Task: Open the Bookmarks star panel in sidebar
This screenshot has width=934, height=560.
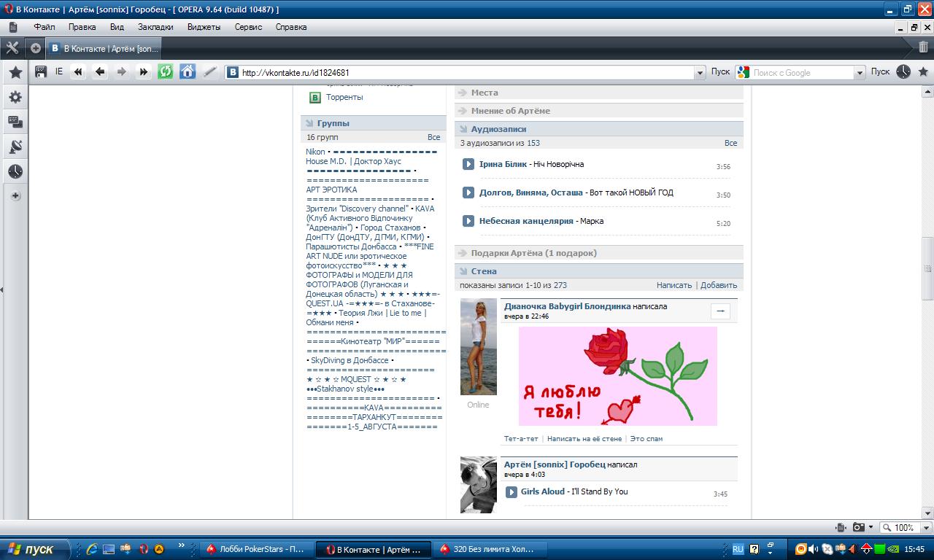Action: coord(15,72)
